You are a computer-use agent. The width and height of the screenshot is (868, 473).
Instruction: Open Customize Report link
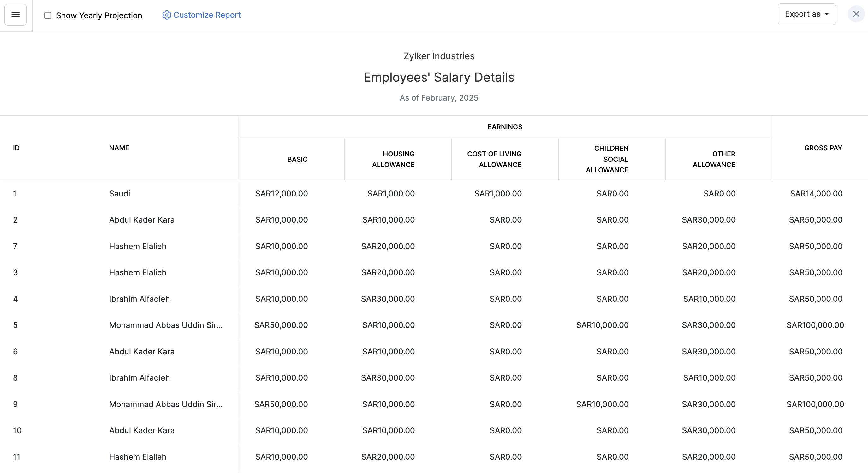(x=206, y=15)
